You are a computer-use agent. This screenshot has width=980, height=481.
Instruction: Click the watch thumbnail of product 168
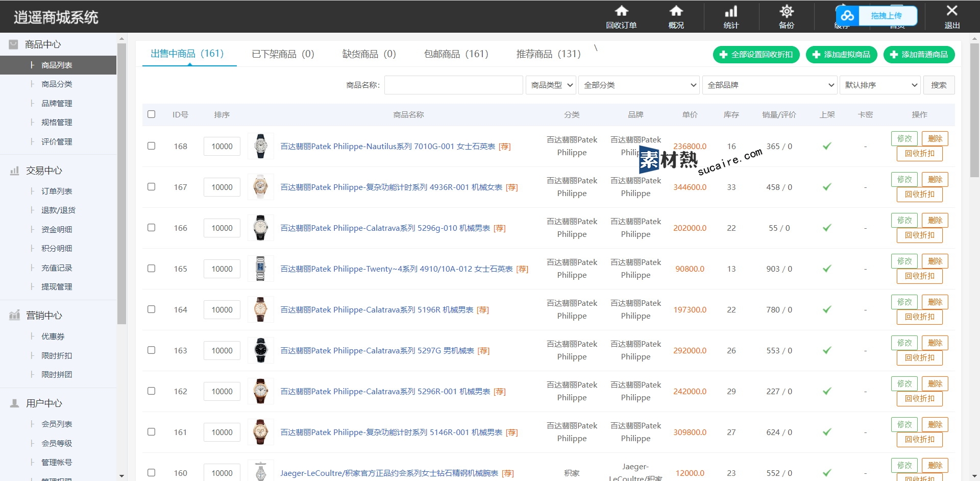tap(261, 146)
